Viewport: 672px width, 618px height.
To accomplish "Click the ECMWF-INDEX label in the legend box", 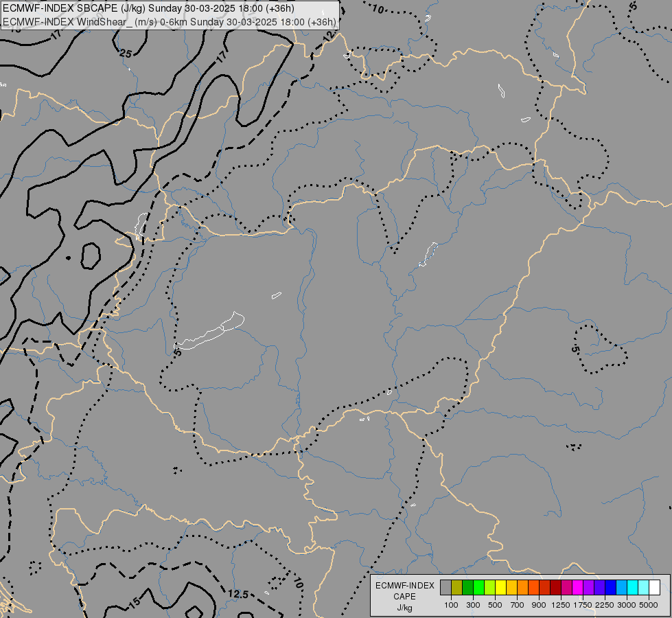I will [x=405, y=586].
